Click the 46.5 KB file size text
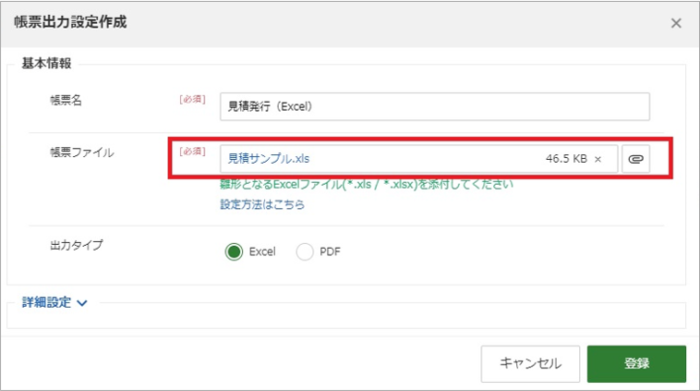700x391 pixels. click(566, 159)
